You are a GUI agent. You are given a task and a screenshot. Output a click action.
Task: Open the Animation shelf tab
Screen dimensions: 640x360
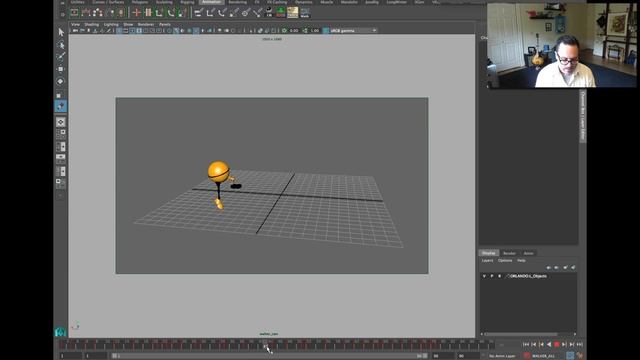click(212, 2)
